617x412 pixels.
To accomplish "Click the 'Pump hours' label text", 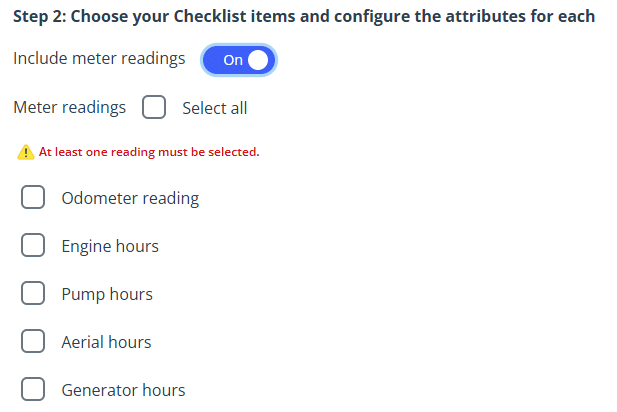I will (107, 294).
